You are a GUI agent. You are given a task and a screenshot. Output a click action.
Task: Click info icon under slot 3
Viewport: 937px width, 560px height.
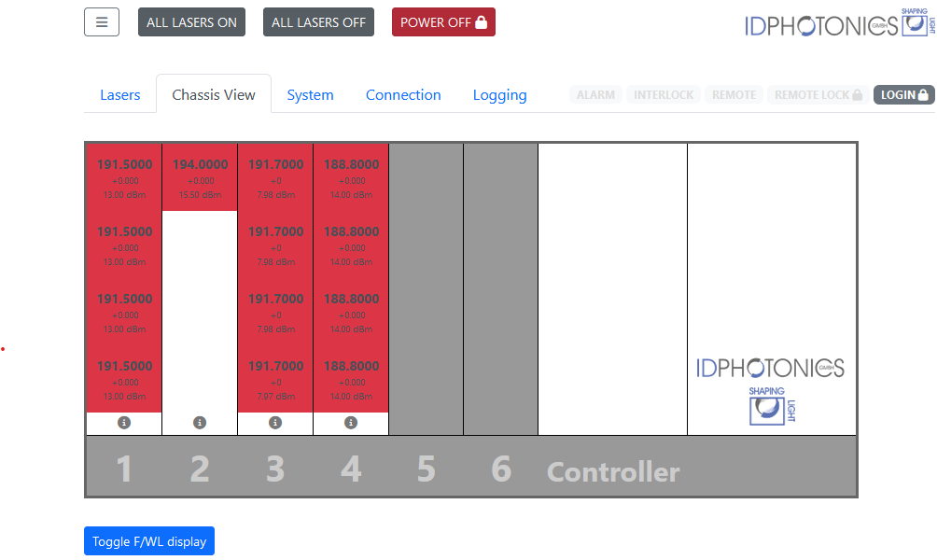tap(274, 423)
